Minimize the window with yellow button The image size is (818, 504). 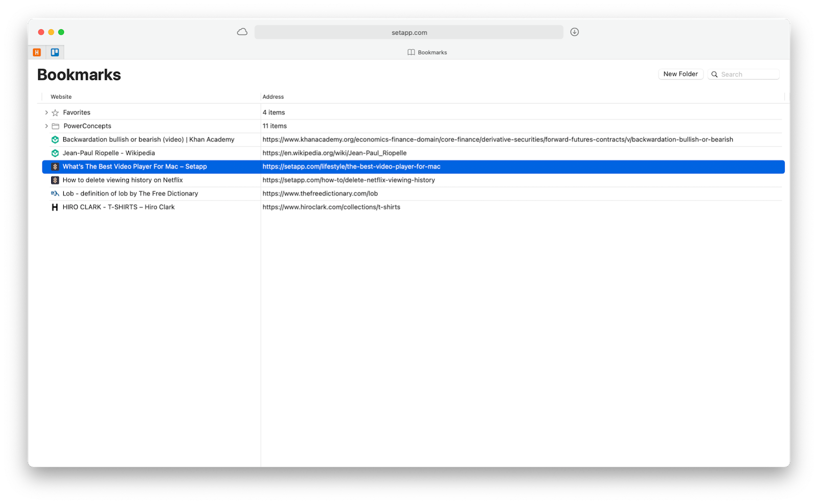(x=51, y=32)
